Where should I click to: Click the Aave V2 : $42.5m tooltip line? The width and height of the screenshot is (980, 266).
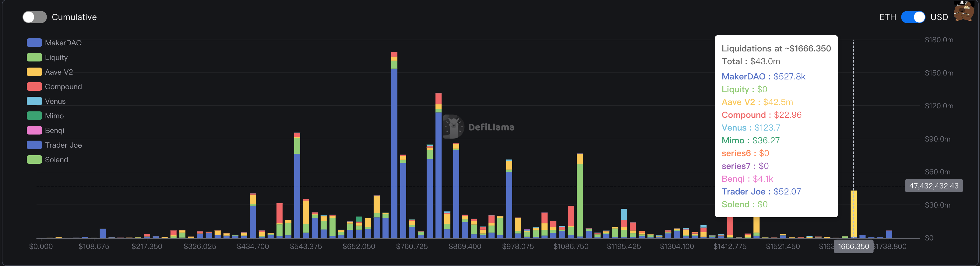(x=757, y=102)
